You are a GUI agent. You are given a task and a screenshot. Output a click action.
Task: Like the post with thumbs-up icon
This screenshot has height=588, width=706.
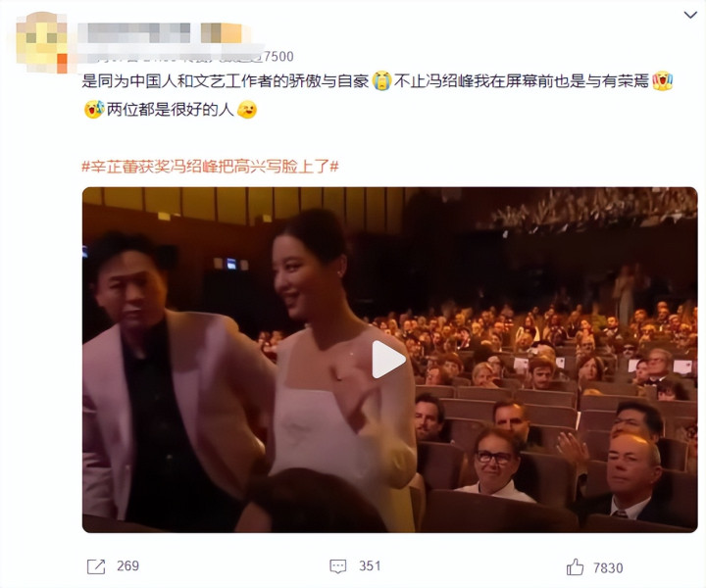575,566
